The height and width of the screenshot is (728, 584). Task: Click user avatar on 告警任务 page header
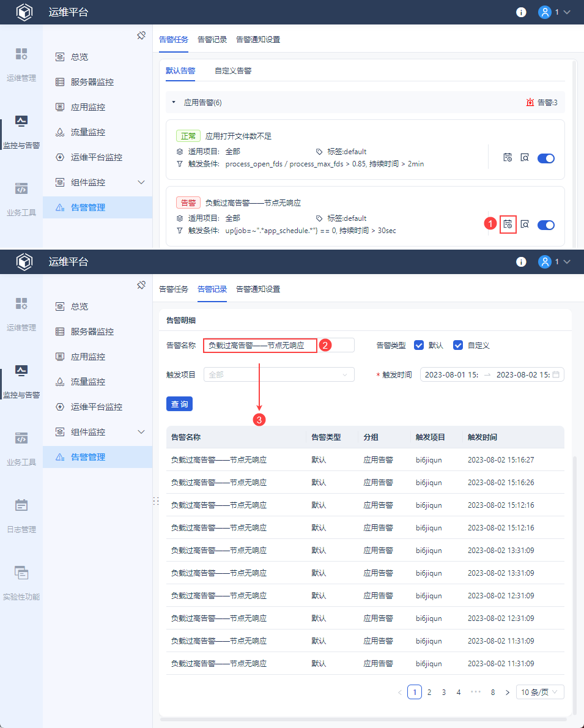pyautogui.click(x=544, y=12)
